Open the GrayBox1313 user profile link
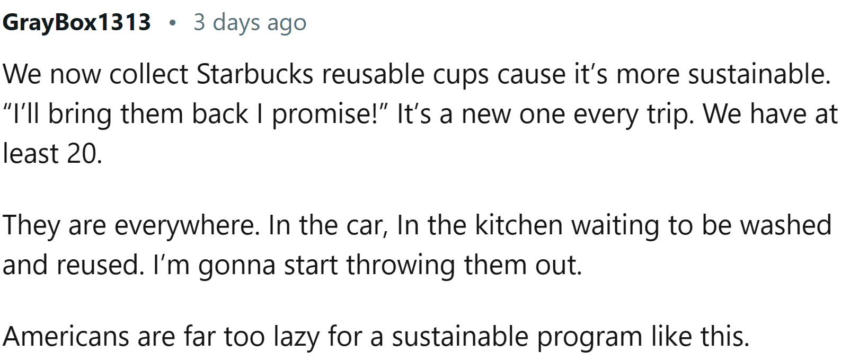The height and width of the screenshot is (360, 868). [77, 22]
